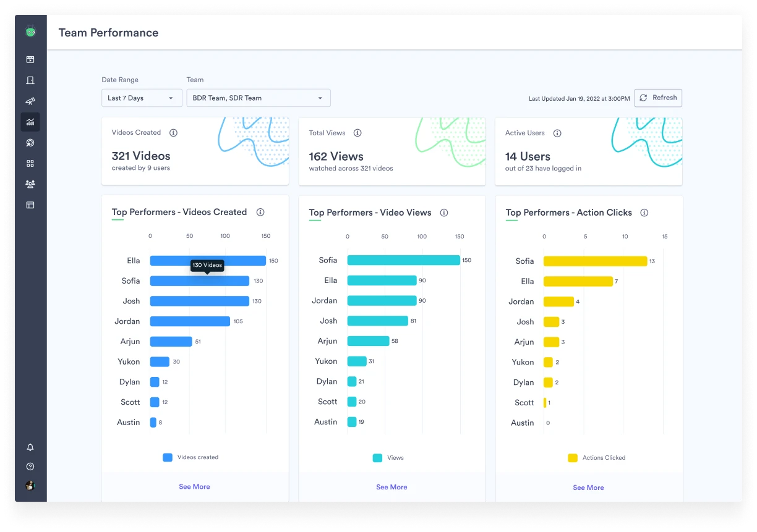Open the target goals icon in sidebar
The height and width of the screenshot is (532, 757).
[x=30, y=143]
